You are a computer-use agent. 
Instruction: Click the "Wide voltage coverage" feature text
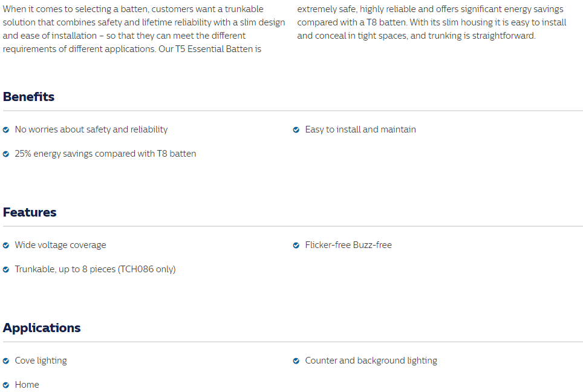[60, 245]
